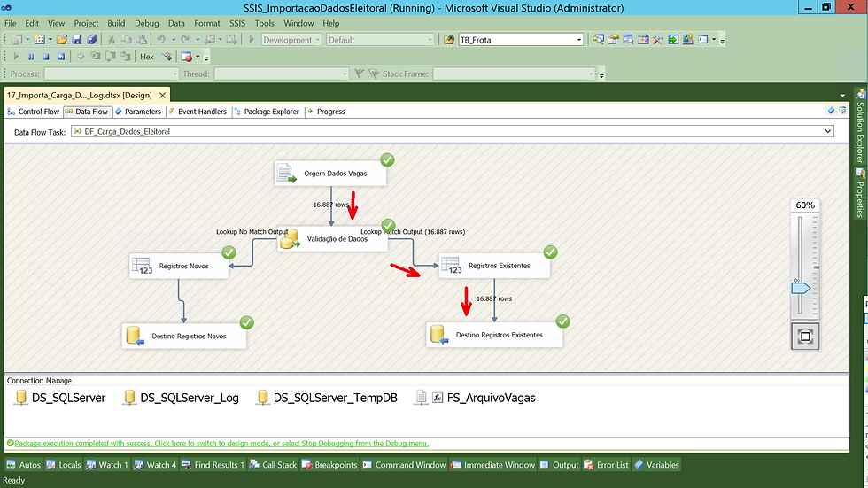
Task: Click the Find in Files icon next to the TB_Frota box
Action: [449, 40]
